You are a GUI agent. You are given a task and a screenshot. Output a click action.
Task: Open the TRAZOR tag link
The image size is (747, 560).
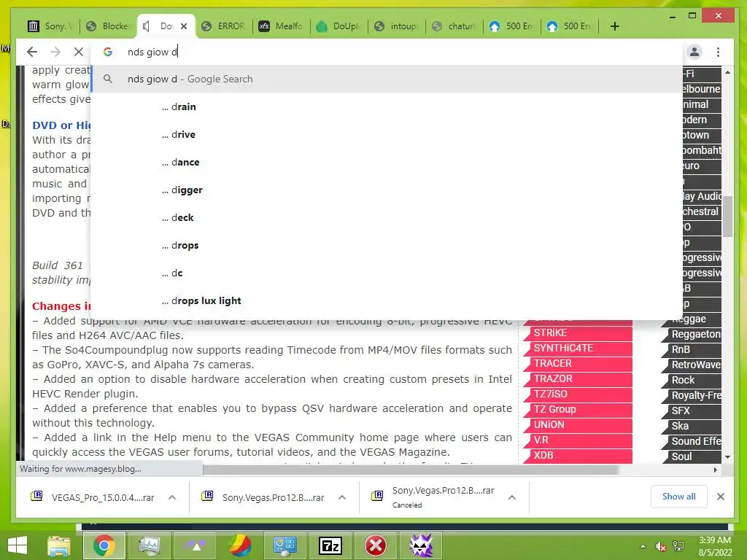pos(578,378)
